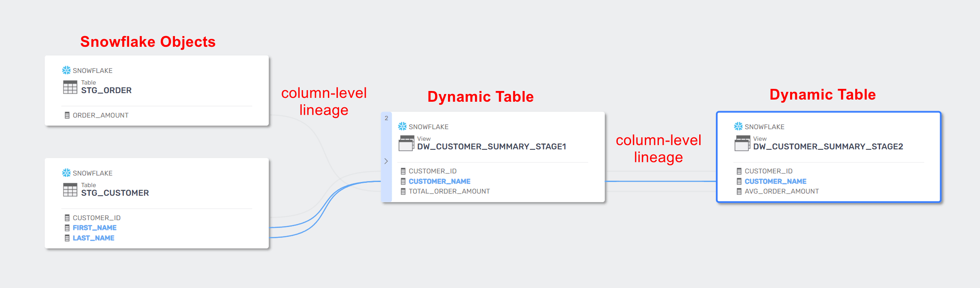980x288 pixels.
Task: Click the Snowflake logo on the STAGE2 card
Action: (738, 126)
